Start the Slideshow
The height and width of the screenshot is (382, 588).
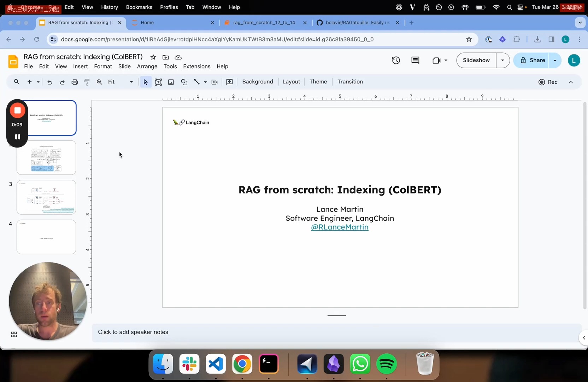476,60
